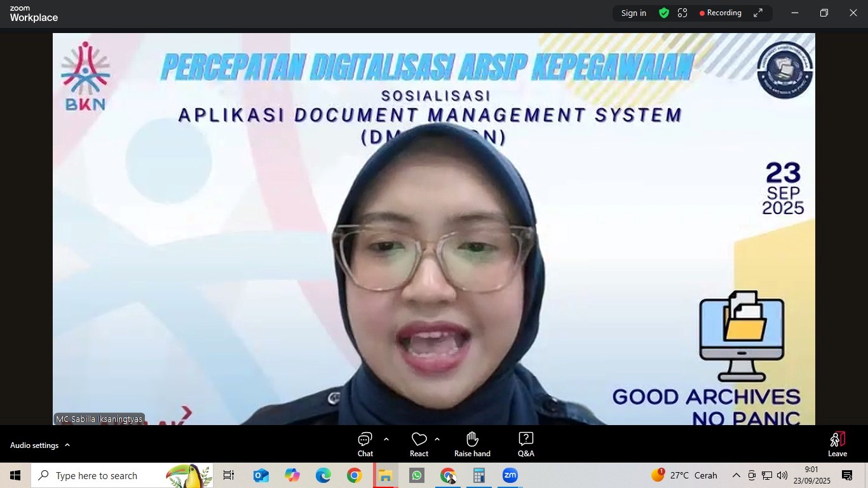
Task: Open Calculator from the taskbar
Action: (479, 475)
